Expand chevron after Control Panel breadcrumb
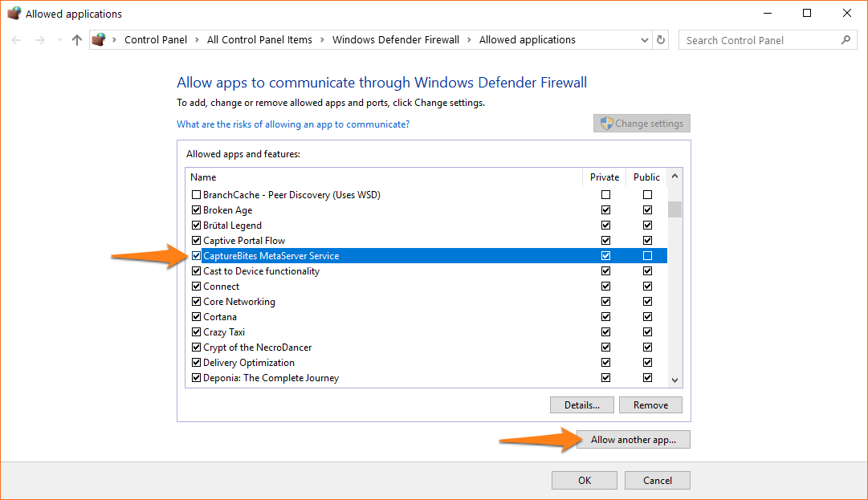 click(197, 40)
